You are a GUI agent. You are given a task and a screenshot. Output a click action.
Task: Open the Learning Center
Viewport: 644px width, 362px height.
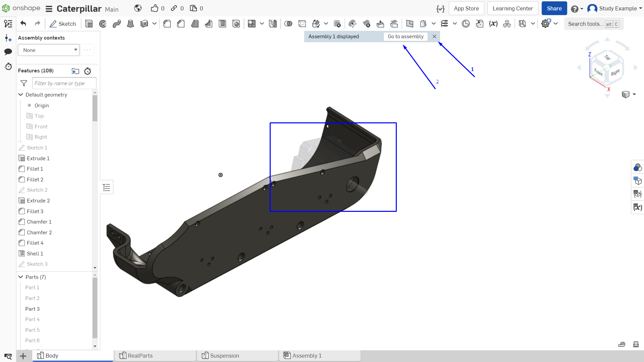pos(513,8)
